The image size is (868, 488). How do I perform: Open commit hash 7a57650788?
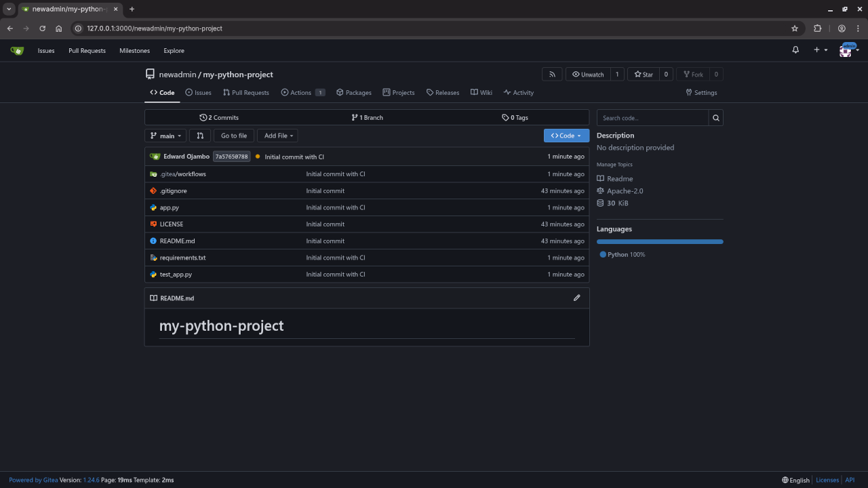click(x=232, y=157)
